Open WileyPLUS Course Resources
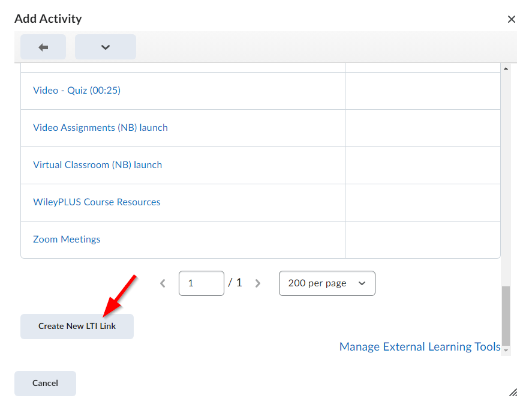 (x=97, y=202)
